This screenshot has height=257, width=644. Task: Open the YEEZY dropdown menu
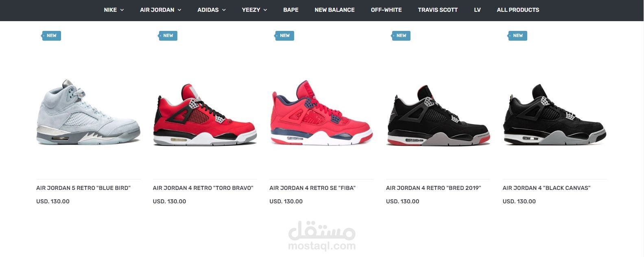click(x=254, y=10)
